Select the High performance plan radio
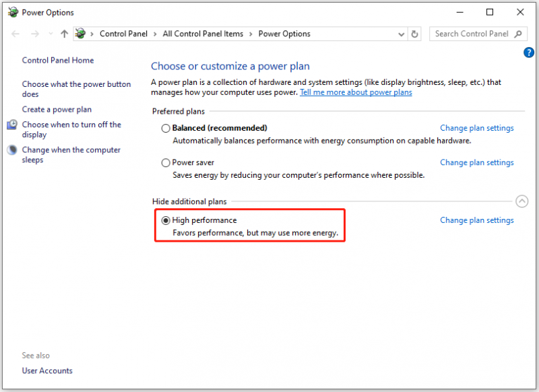This screenshot has width=539, height=392. point(166,220)
